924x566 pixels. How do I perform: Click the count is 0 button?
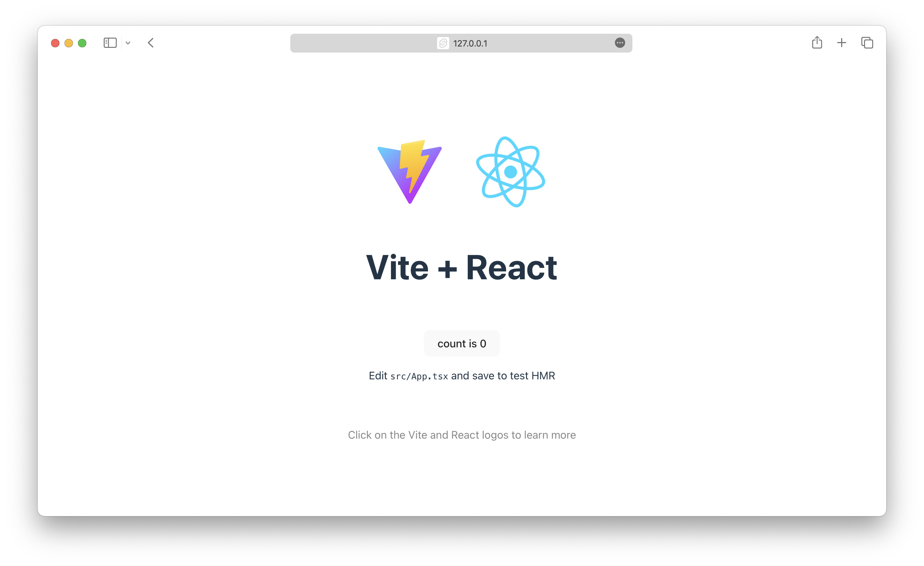point(462,343)
